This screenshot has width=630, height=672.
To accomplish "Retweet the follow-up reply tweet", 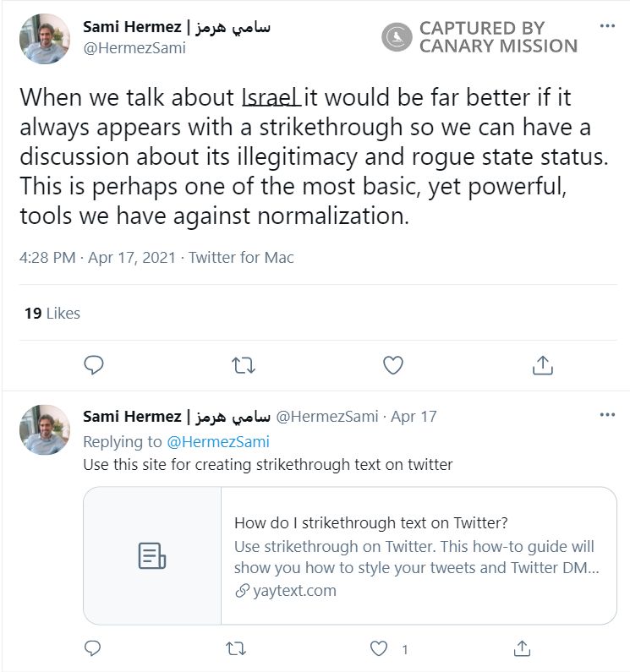I will click(238, 648).
